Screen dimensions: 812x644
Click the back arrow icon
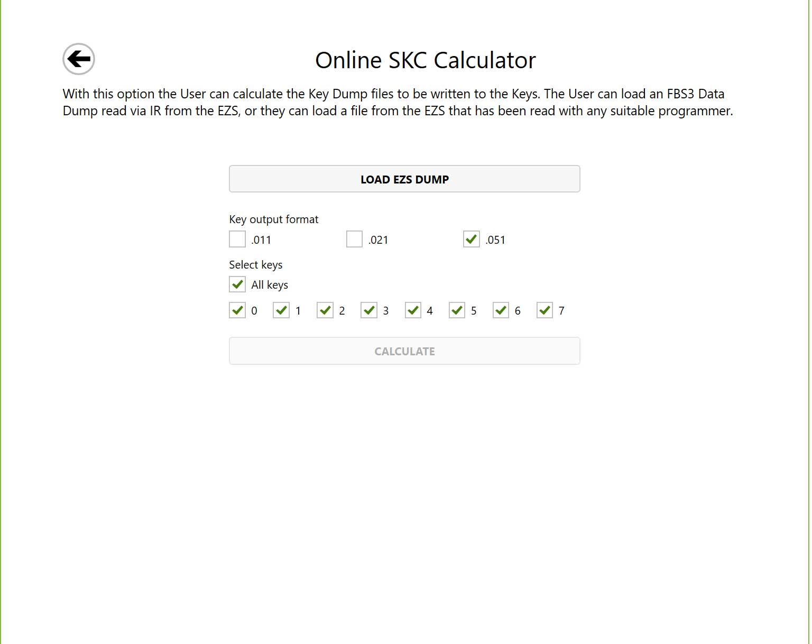[79, 59]
